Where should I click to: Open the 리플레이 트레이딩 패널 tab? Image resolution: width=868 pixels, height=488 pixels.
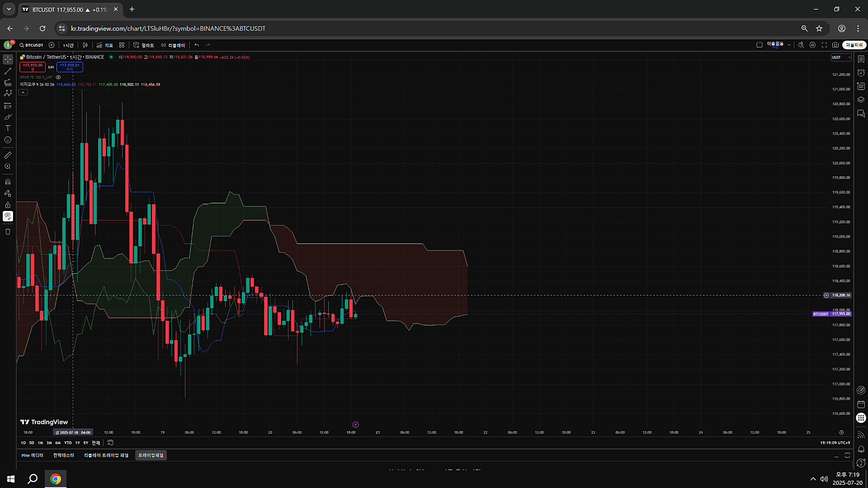click(106, 455)
